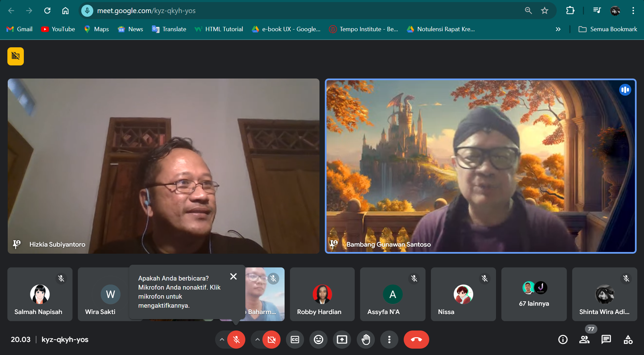
Task: Open the Chrome three-dot menu
Action: pos(633,11)
